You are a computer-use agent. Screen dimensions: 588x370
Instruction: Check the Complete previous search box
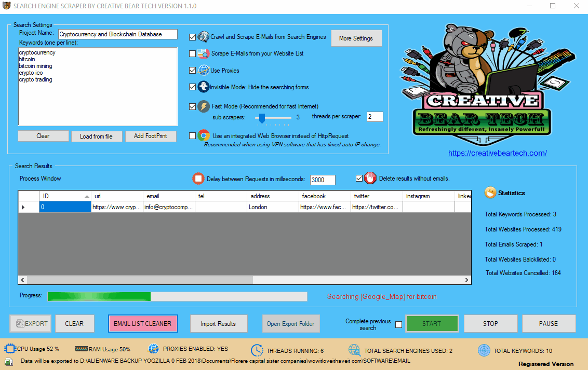pos(398,325)
